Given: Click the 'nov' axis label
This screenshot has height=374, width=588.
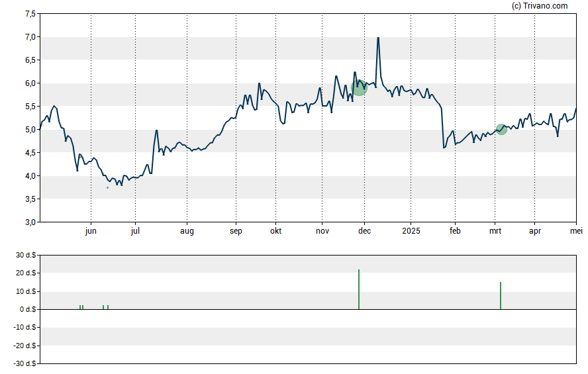Looking at the screenshot, I should point(322,231).
